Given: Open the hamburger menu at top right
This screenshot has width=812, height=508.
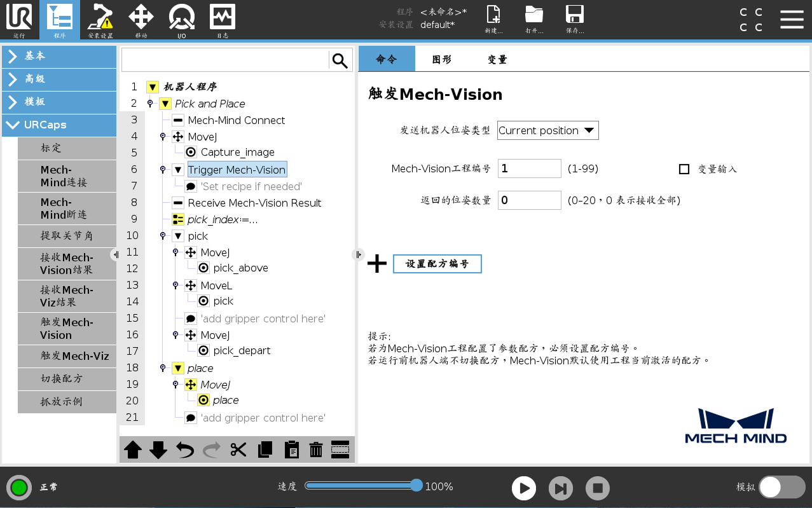Looking at the screenshot, I should pyautogui.click(x=792, y=19).
